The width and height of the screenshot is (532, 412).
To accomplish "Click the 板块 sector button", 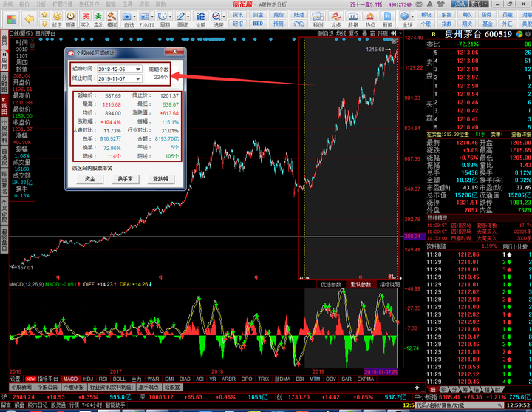I will pyautogui.click(x=426, y=15).
